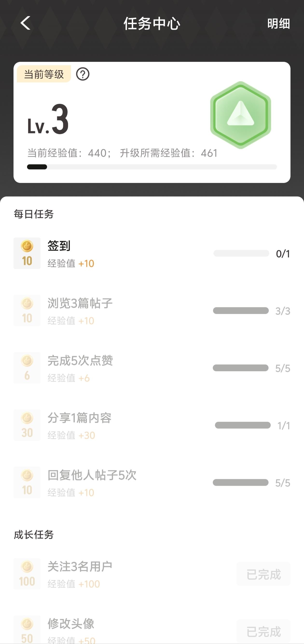The image size is (304, 644).
Task: Click the 已完成 button for 关注3名用户
Action: click(263, 574)
